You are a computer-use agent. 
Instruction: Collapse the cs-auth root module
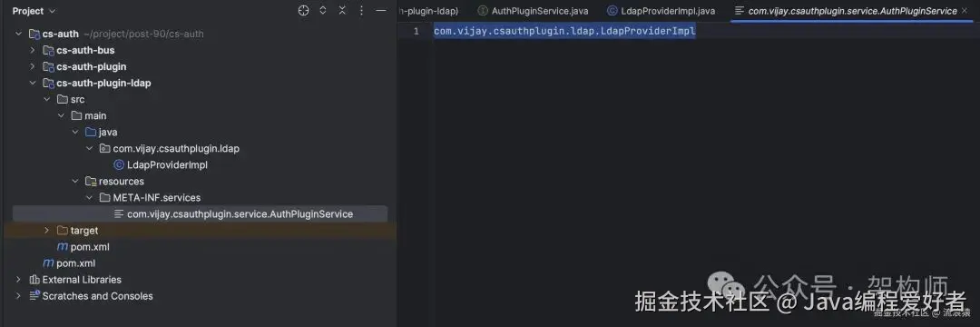18,34
